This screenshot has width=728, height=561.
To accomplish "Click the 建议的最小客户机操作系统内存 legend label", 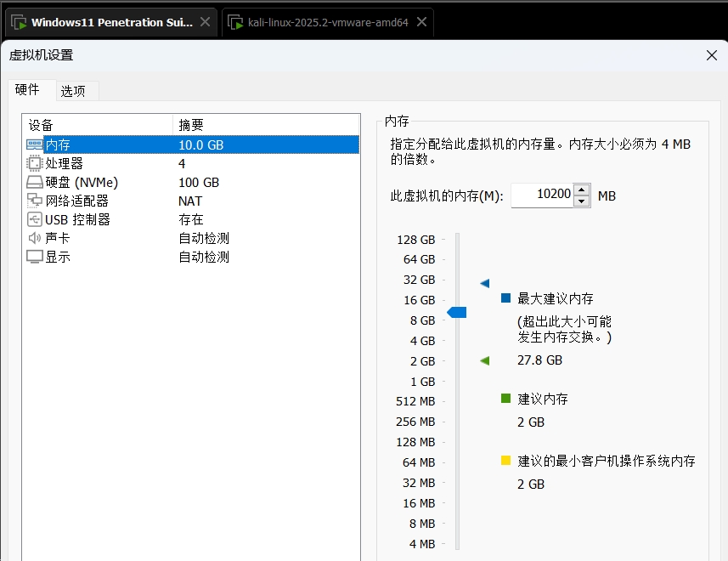I will point(607,461).
